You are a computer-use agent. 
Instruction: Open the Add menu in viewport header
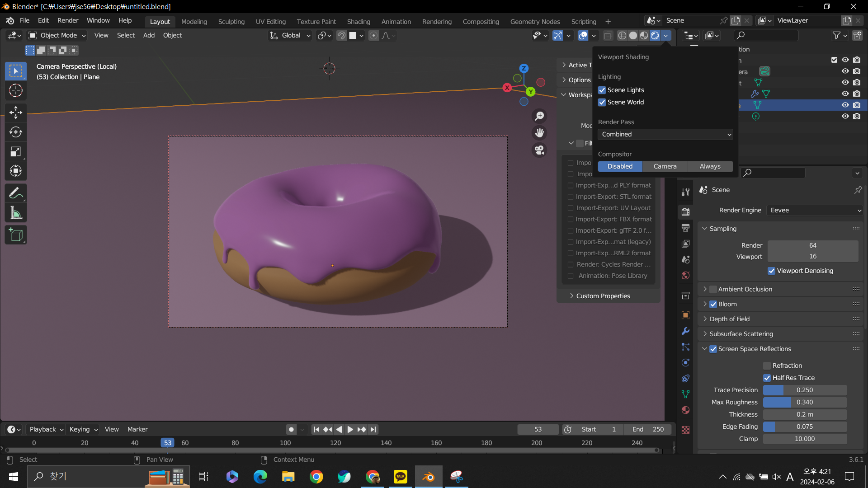click(x=149, y=35)
